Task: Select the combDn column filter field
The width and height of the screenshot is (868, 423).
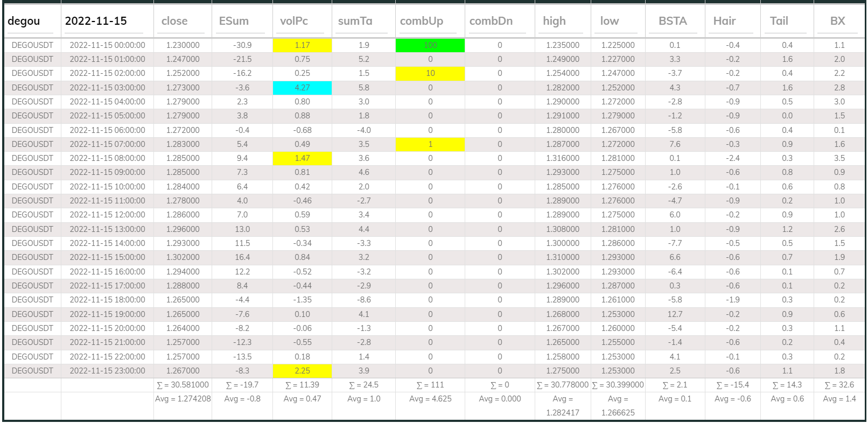Action: [499, 22]
